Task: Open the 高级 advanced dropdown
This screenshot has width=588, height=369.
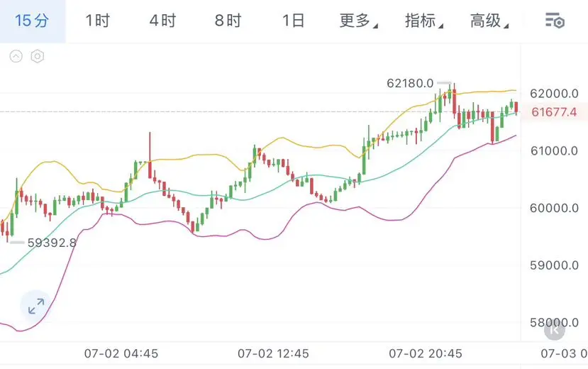Action: coord(489,21)
